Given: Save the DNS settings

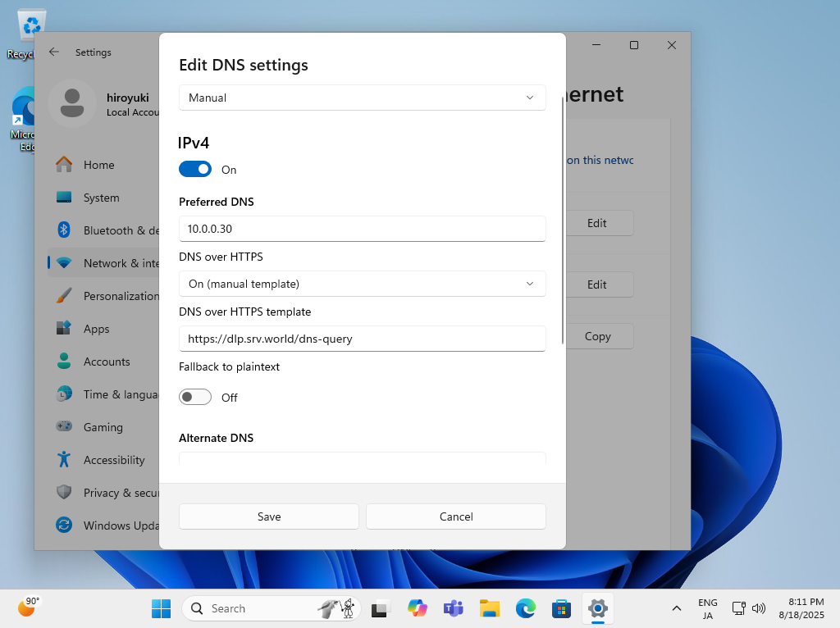Looking at the screenshot, I should 269,517.
